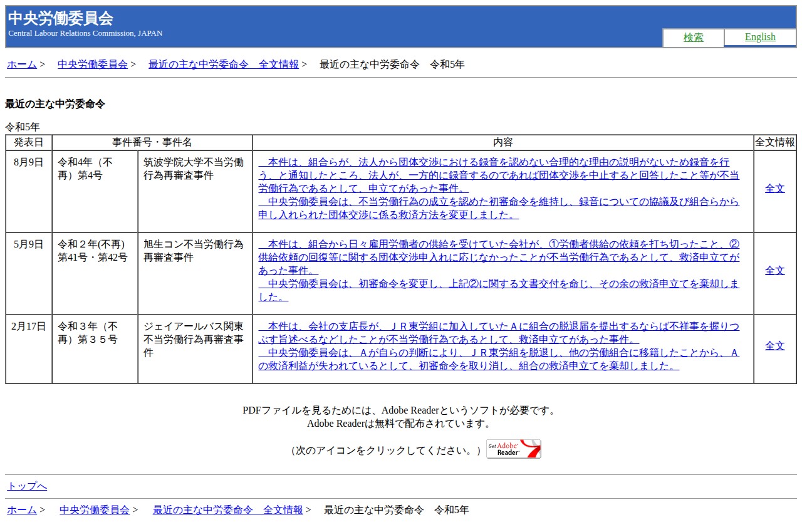Open 全文 for the 2月17日 case

coord(775,346)
